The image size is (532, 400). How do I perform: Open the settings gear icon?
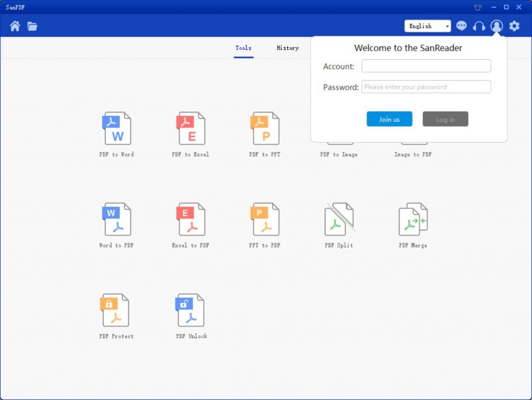click(514, 26)
